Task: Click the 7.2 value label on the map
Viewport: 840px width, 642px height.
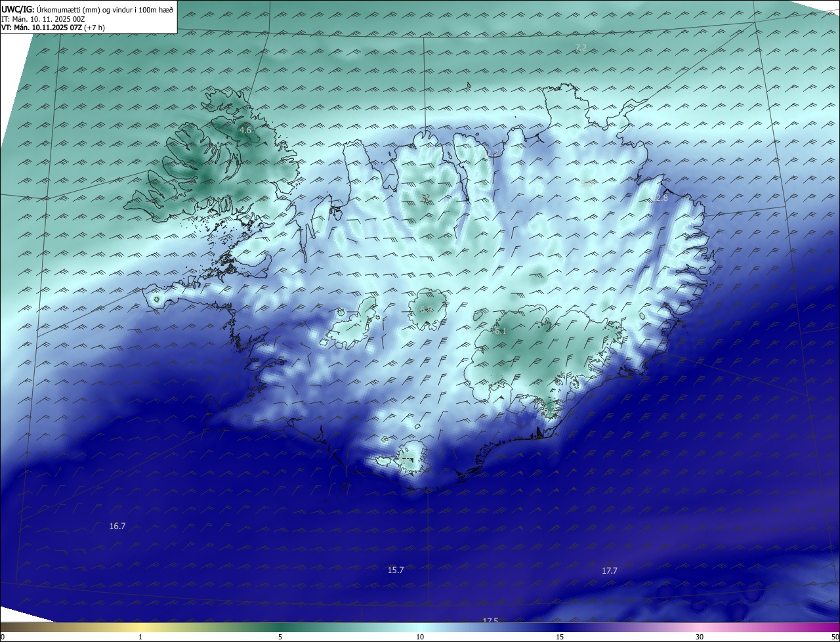Action: click(x=580, y=47)
